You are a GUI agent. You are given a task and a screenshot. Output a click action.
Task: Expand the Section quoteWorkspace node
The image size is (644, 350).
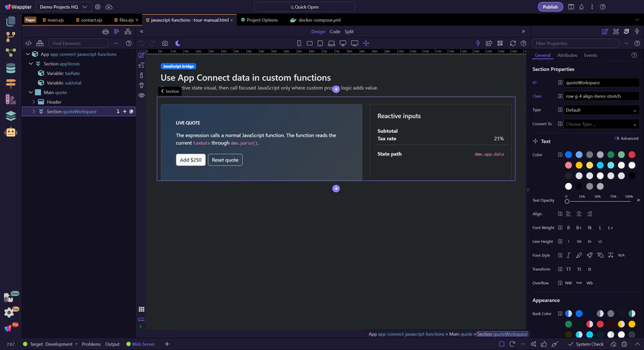pyautogui.click(x=34, y=111)
